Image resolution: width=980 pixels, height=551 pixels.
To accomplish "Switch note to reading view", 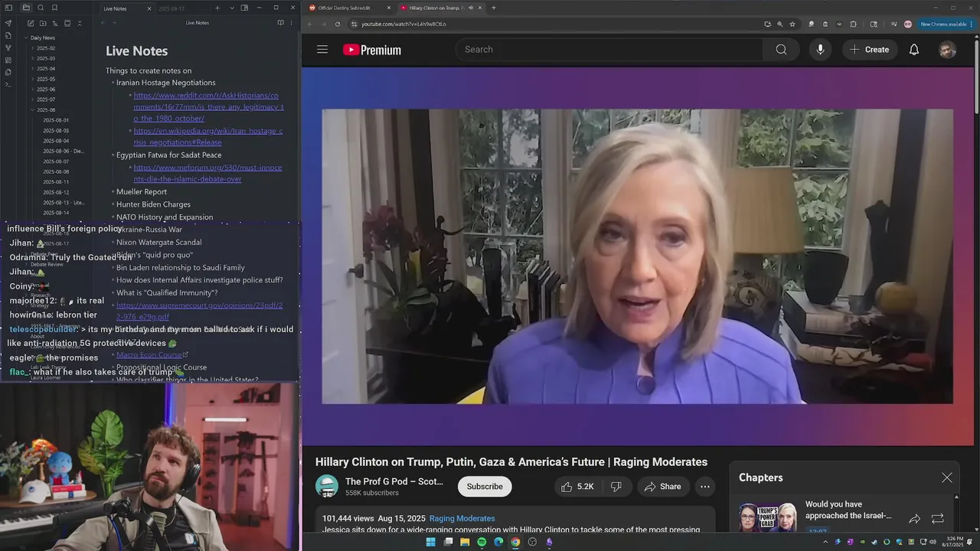I will [x=280, y=23].
